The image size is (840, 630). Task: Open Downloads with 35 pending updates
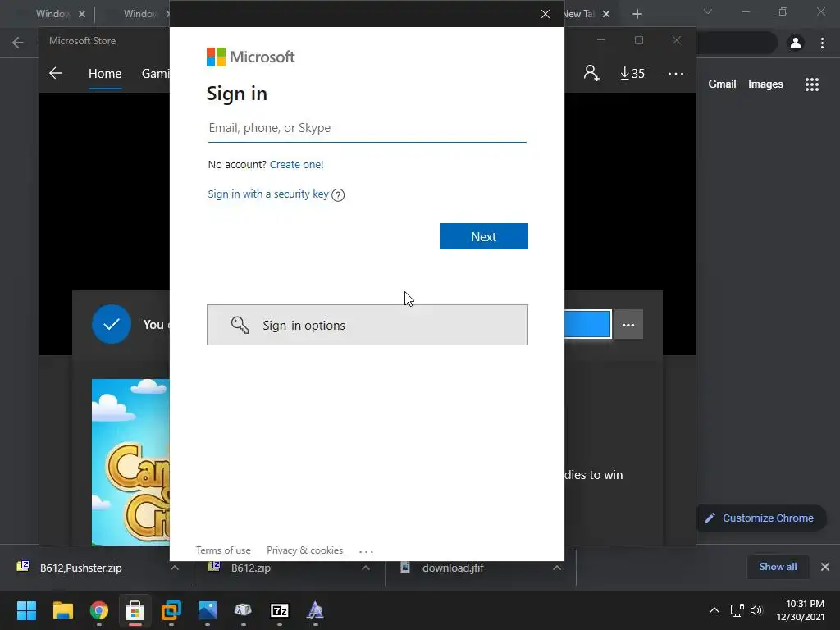pyautogui.click(x=632, y=73)
